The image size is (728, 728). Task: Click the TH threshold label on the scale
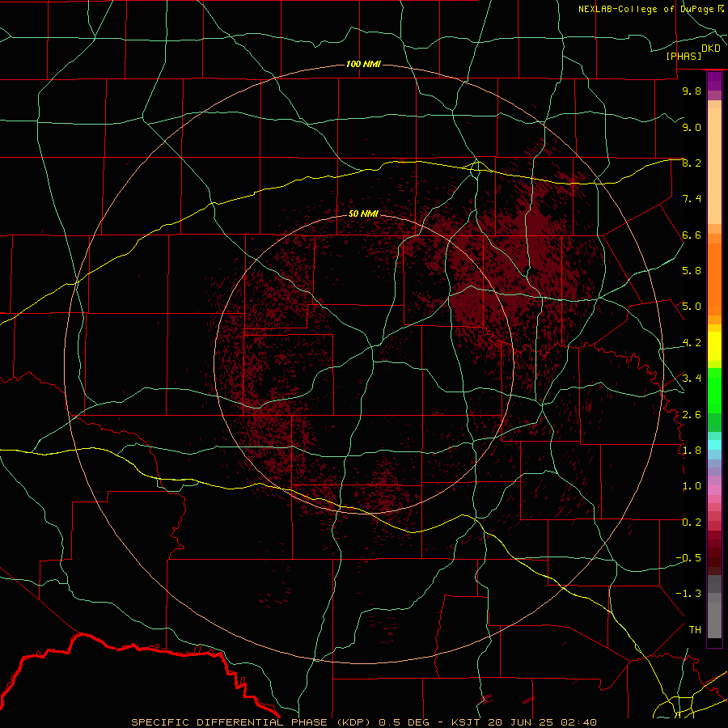(x=695, y=630)
